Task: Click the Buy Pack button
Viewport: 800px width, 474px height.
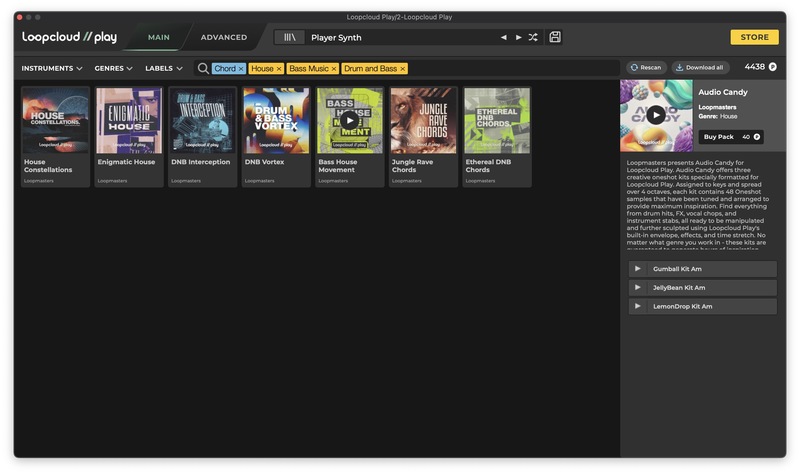Action: coord(732,136)
